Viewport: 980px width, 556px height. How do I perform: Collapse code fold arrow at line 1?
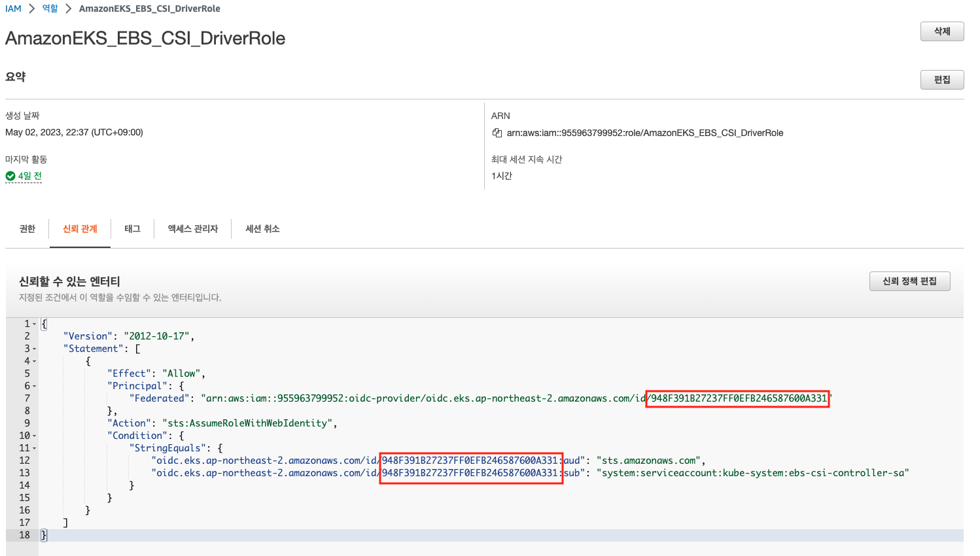pyautogui.click(x=35, y=324)
